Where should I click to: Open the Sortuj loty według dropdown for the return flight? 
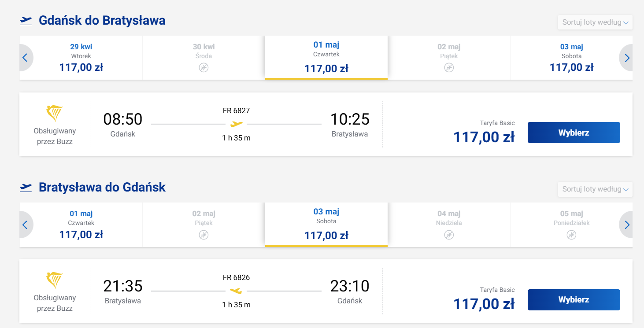pos(595,189)
